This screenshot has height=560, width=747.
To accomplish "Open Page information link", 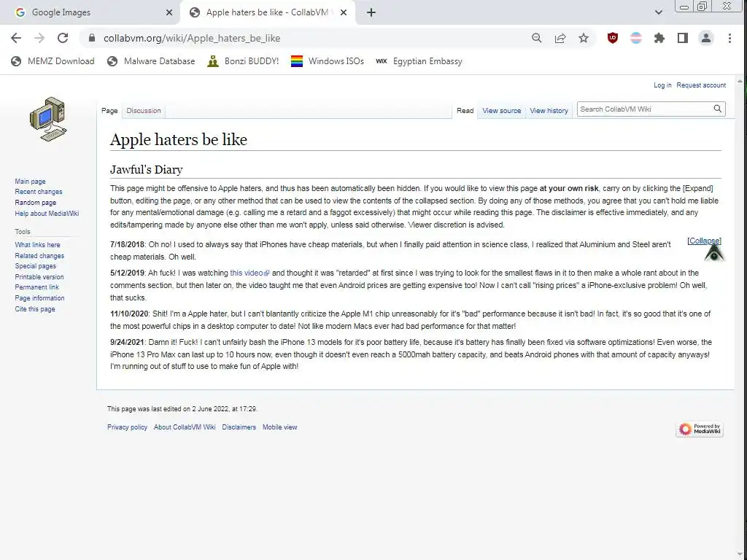I will [x=39, y=298].
